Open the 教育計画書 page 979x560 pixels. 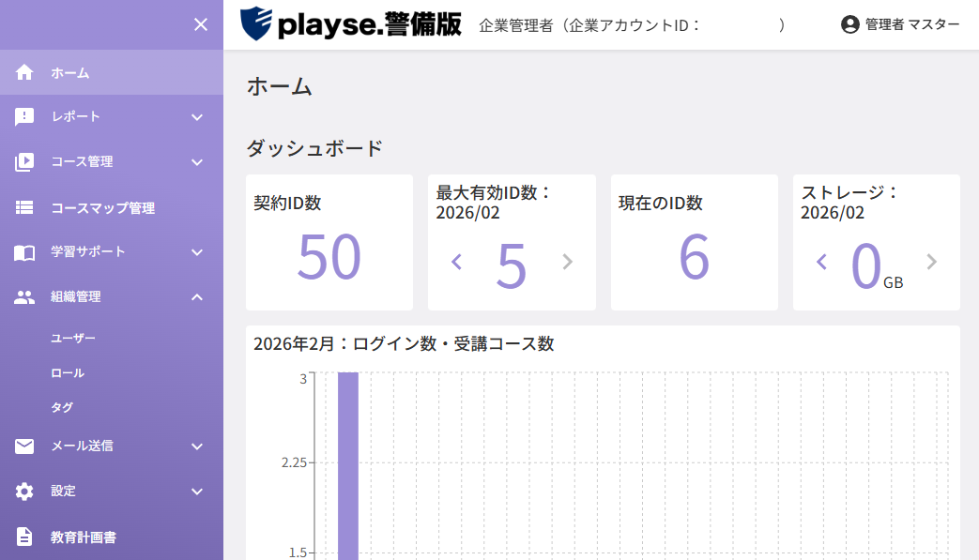pos(112,537)
